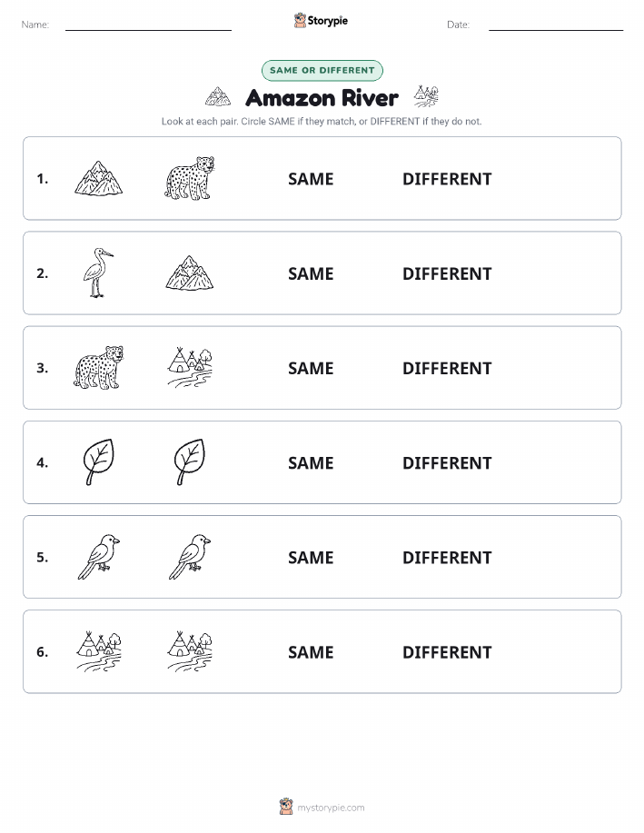Choose SAME for pair number 4
The image size is (644, 833).
click(x=311, y=462)
